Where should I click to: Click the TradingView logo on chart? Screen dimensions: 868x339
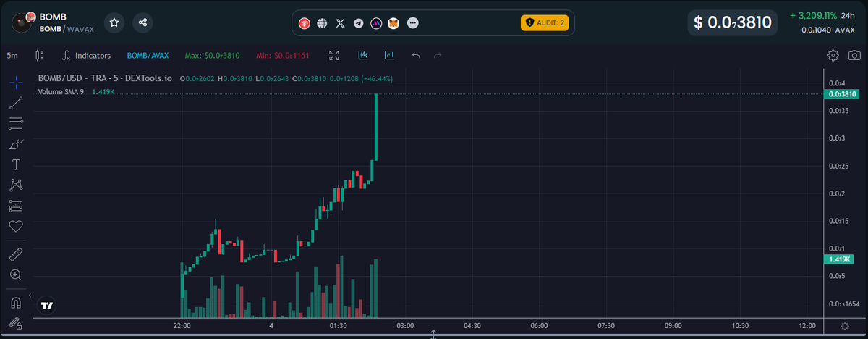point(47,306)
